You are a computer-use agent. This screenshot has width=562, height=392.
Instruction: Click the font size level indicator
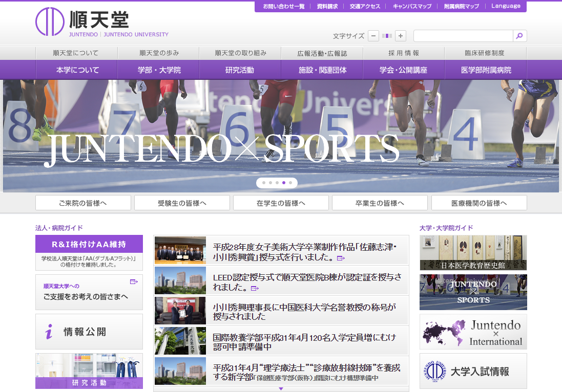(387, 36)
